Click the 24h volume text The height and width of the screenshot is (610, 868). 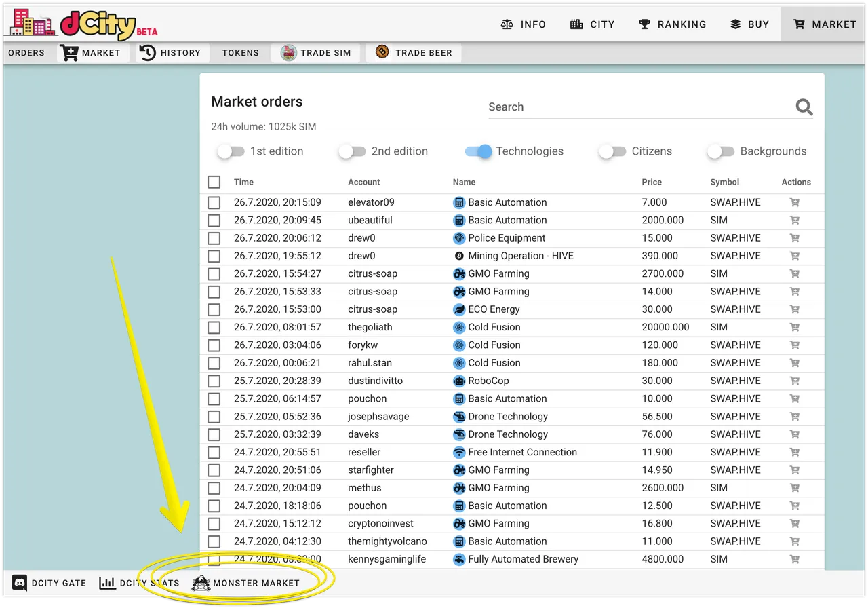coord(263,127)
